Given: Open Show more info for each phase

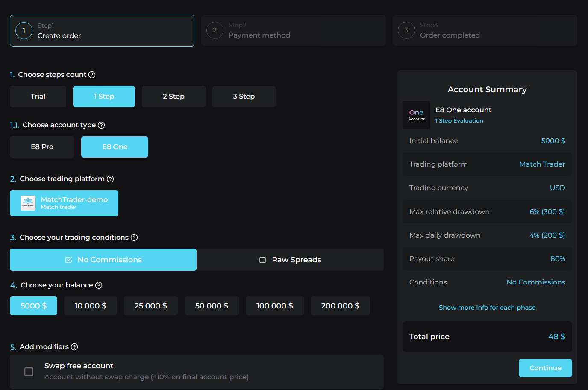Looking at the screenshot, I should coord(487,308).
